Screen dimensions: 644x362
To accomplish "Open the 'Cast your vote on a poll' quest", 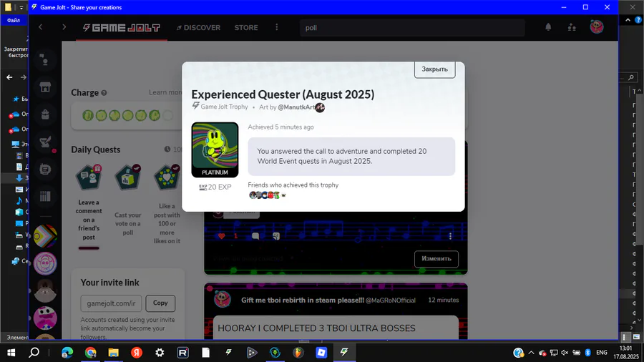I will point(128,200).
